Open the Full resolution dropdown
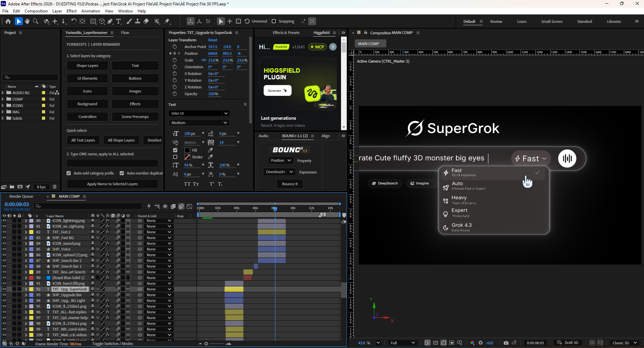644x348 pixels. tap(403, 343)
